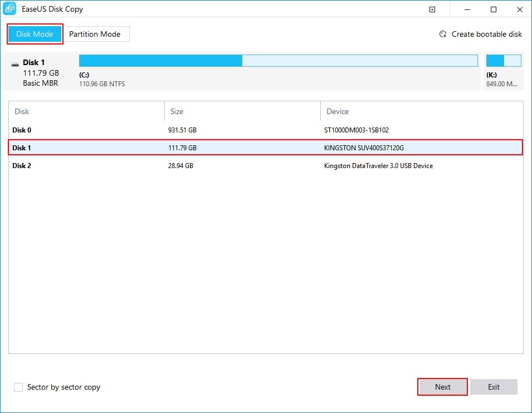Select Disk 2 row in list
Screen dimensions: 532x413
(266, 165)
